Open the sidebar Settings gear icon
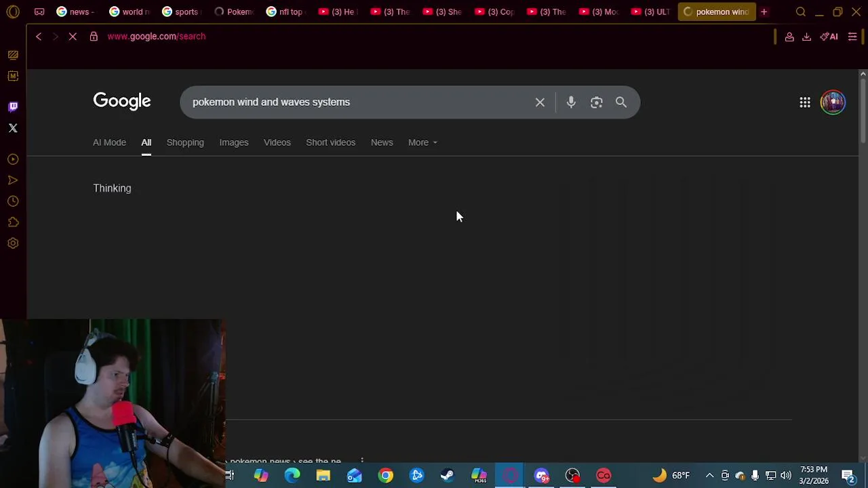The height and width of the screenshot is (488, 868). (x=13, y=243)
